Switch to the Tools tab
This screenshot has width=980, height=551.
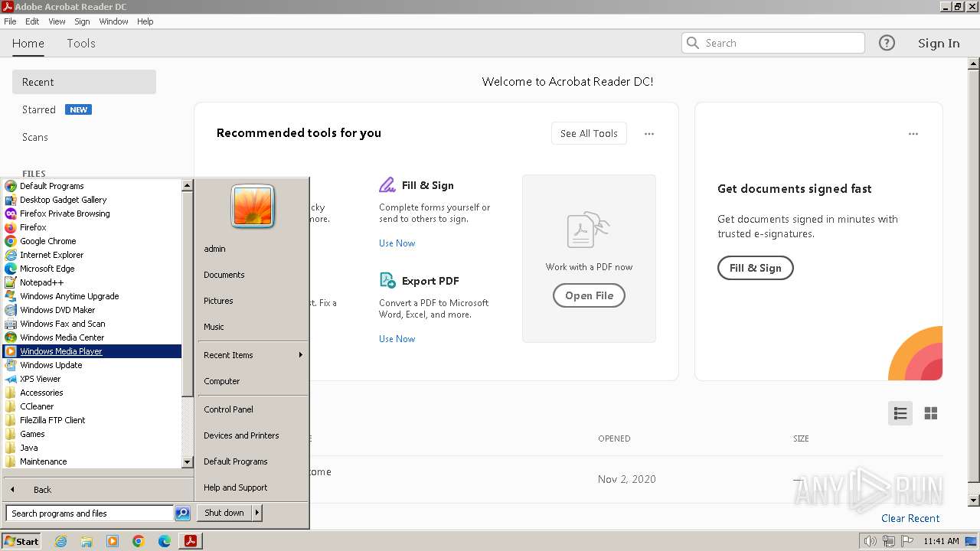(81, 43)
